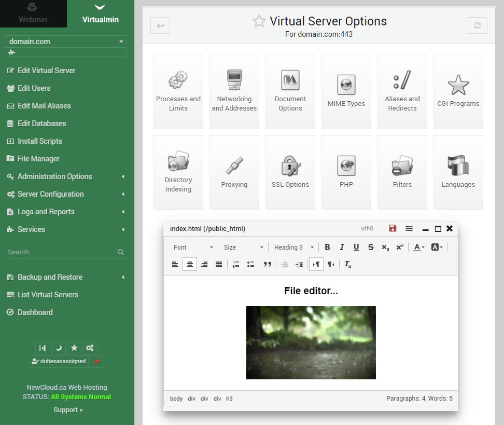Expand Logs and Reports menu
The height and width of the screenshot is (425, 504).
66,212
